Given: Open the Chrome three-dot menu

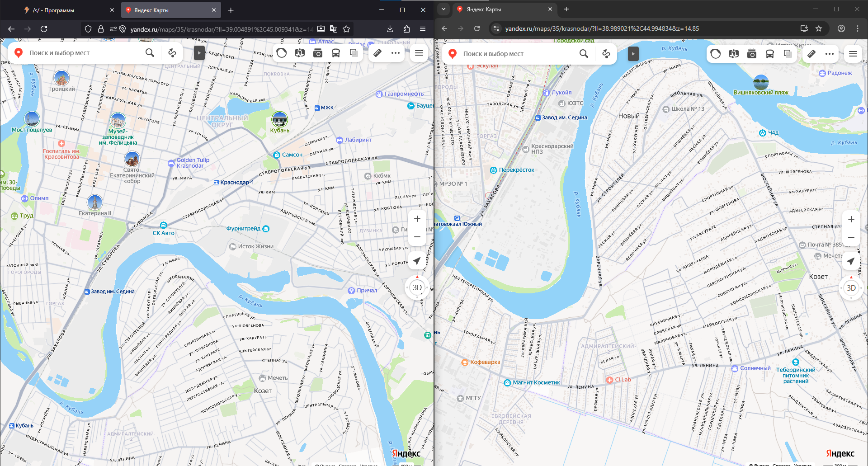Looking at the screenshot, I should 858,28.
